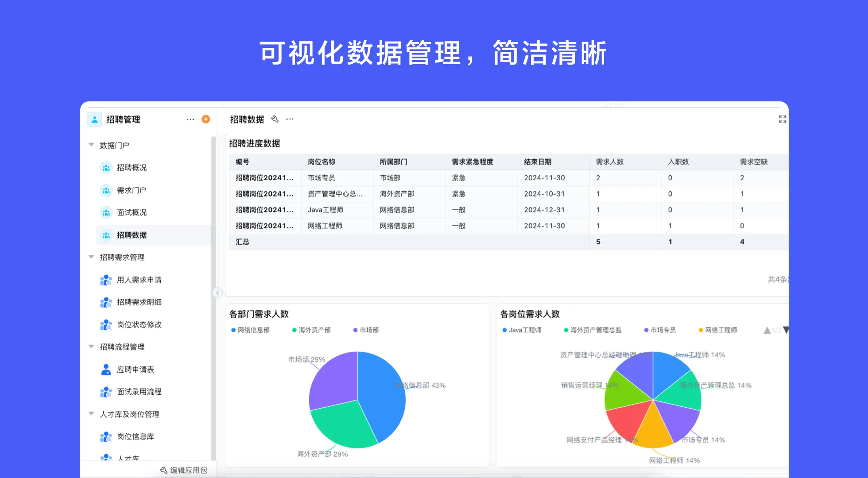
Task: Open the ellipsis menu next to 招聘管理
Action: [190, 119]
